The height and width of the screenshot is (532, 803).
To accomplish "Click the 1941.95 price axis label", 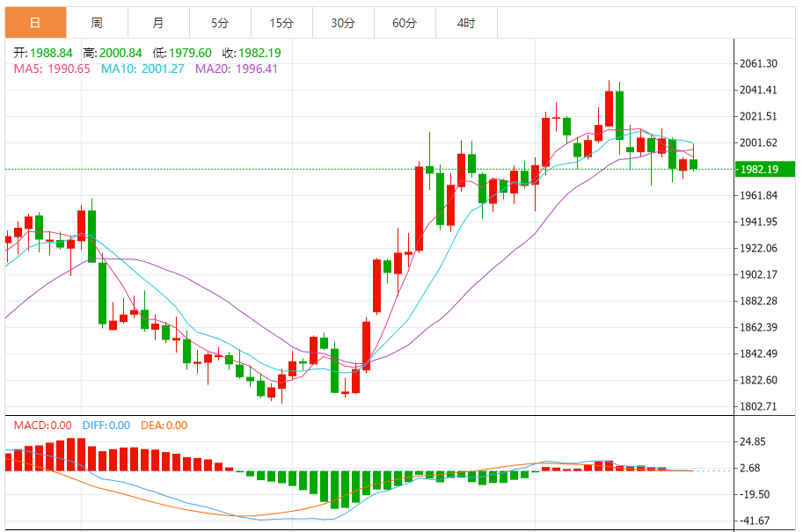I will coord(758,222).
